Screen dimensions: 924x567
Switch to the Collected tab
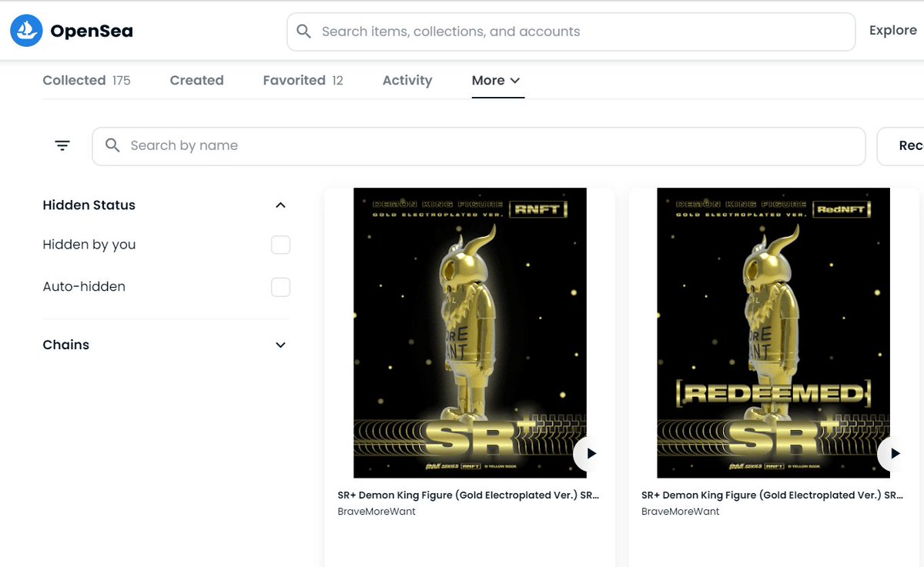86,80
